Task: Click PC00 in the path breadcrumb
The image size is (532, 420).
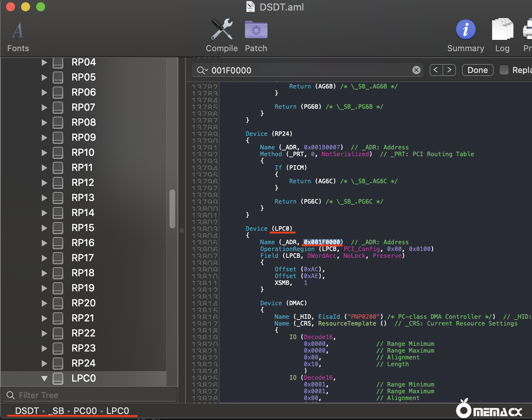Action: (x=85, y=411)
